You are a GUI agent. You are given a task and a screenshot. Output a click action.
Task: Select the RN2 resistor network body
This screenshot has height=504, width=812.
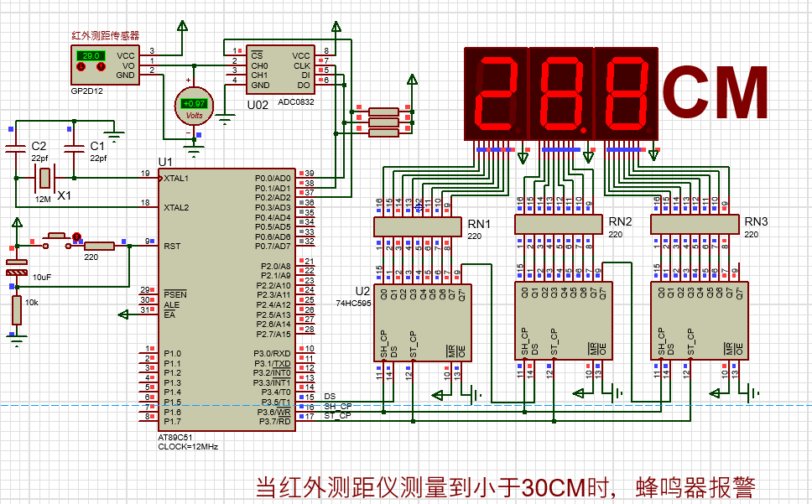click(x=559, y=224)
